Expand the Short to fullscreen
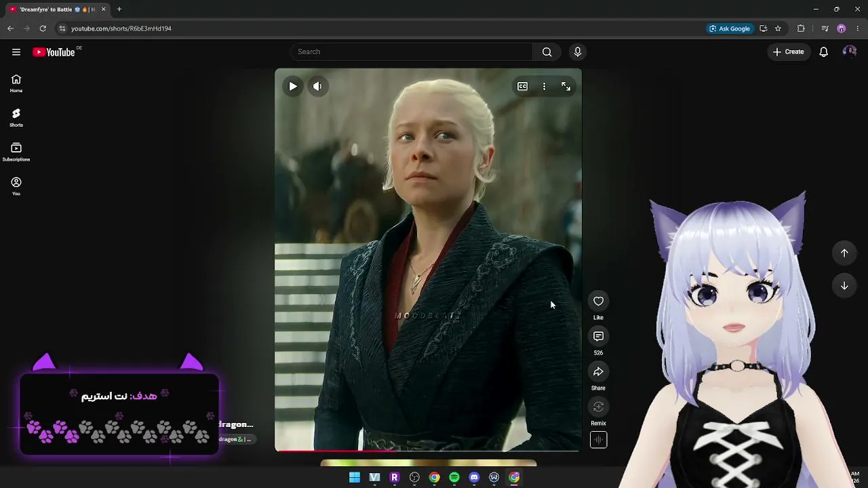 pos(566,87)
